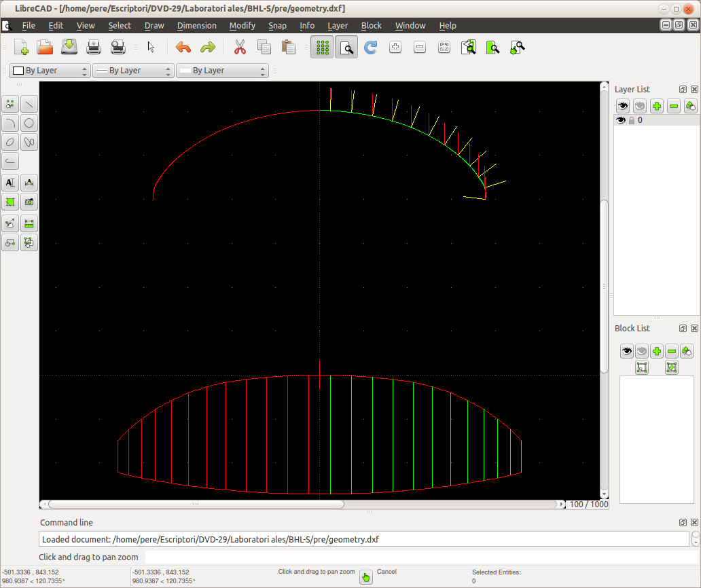Screen dimensions: 701x588
Task: Show all blocks in the Block List
Action: pos(627,351)
